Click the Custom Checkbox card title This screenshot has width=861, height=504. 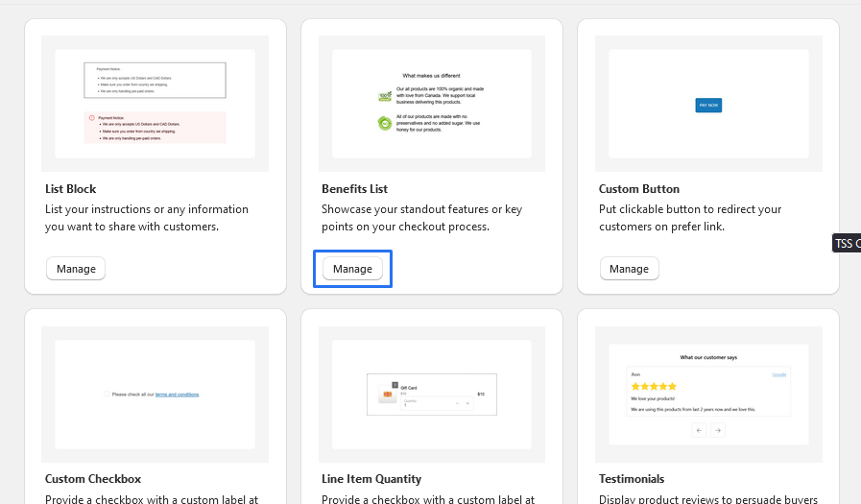coord(93,479)
